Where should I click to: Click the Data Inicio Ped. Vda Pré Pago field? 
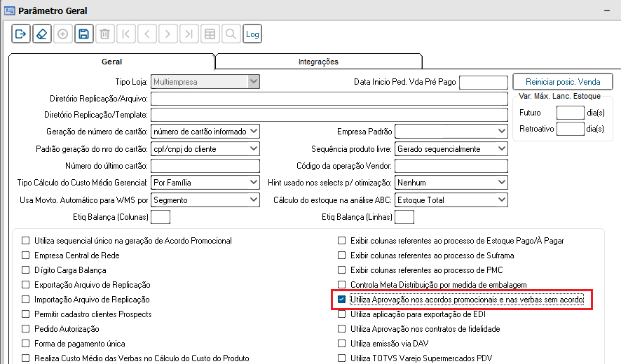click(x=483, y=83)
